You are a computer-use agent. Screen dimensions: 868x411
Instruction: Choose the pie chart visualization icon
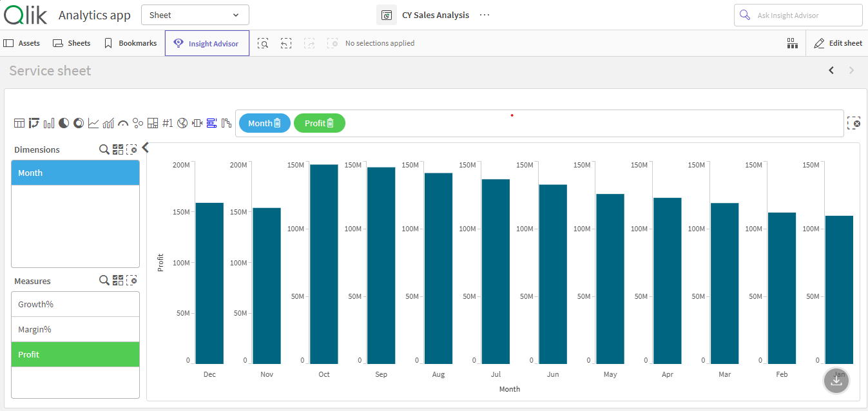(64, 123)
